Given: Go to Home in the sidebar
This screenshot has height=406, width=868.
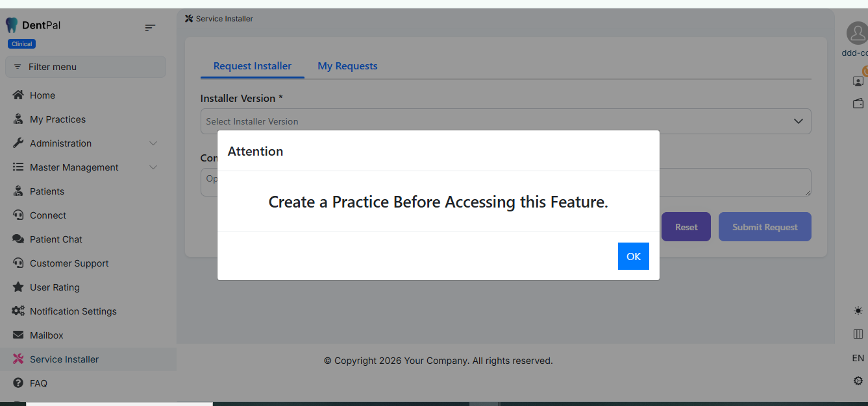Looking at the screenshot, I should coord(42,95).
